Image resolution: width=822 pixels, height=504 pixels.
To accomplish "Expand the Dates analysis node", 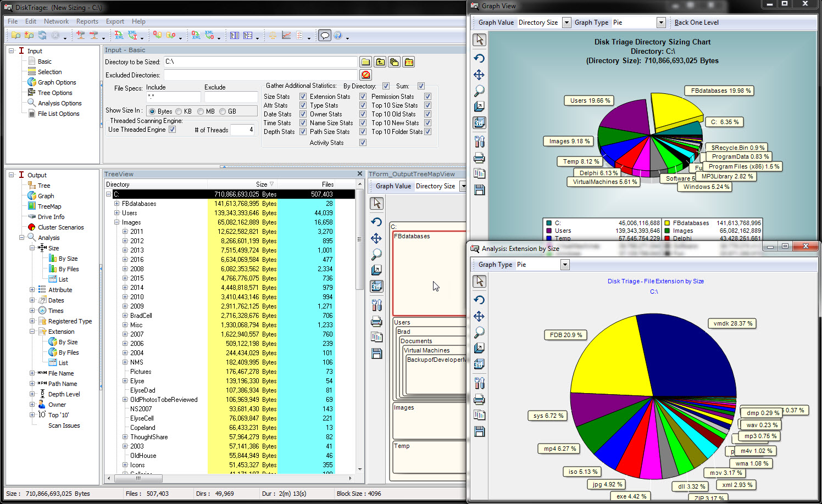I will coord(32,300).
